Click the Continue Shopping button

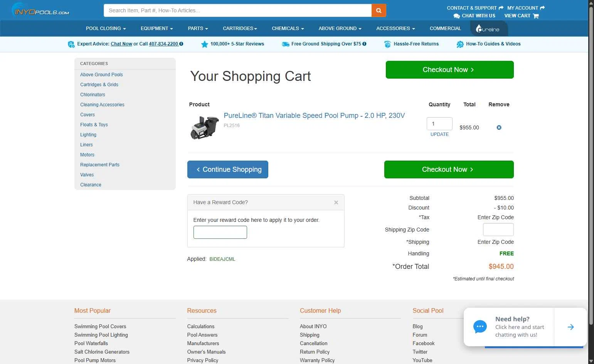click(228, 169)
